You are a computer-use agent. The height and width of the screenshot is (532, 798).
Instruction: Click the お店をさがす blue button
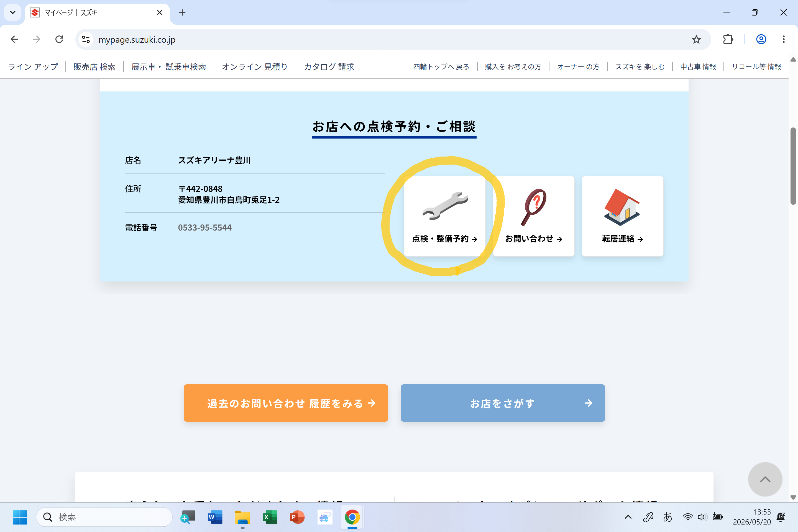click(503, 403)
